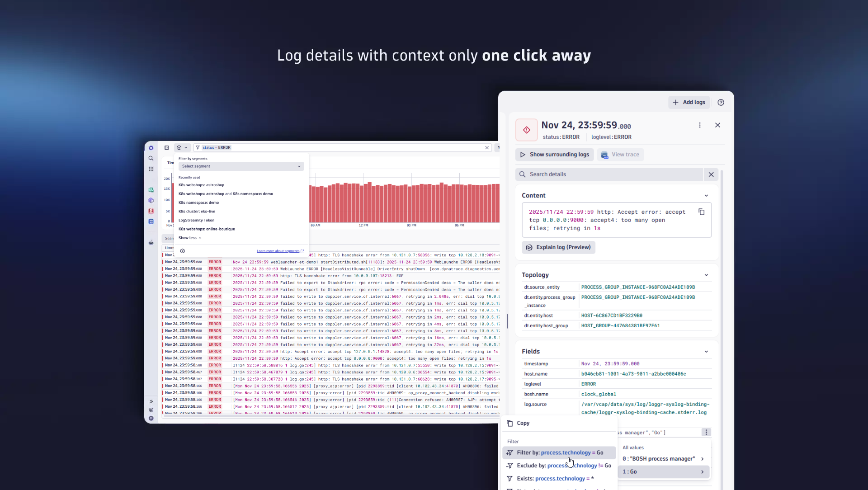Image resolution: width=868 pixels, height=490 pixels.
Task: Click the help question mark icon
Action: click(x=721, y=102)
